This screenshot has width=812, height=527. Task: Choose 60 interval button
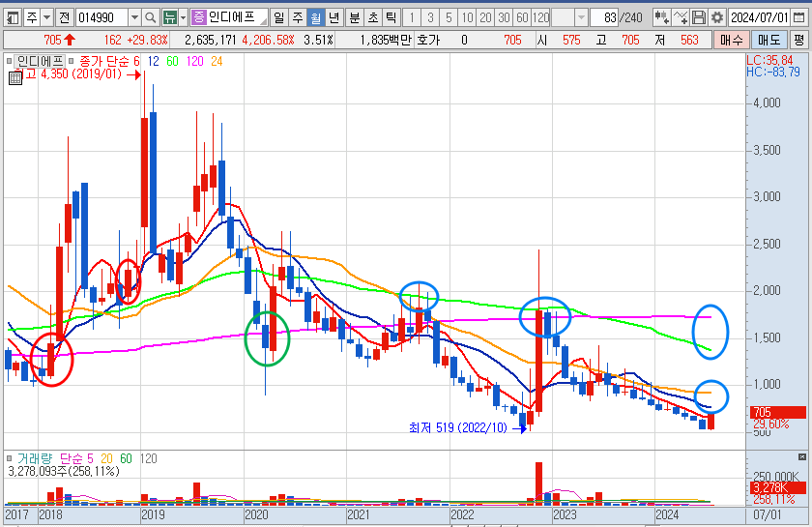point(522,18)
